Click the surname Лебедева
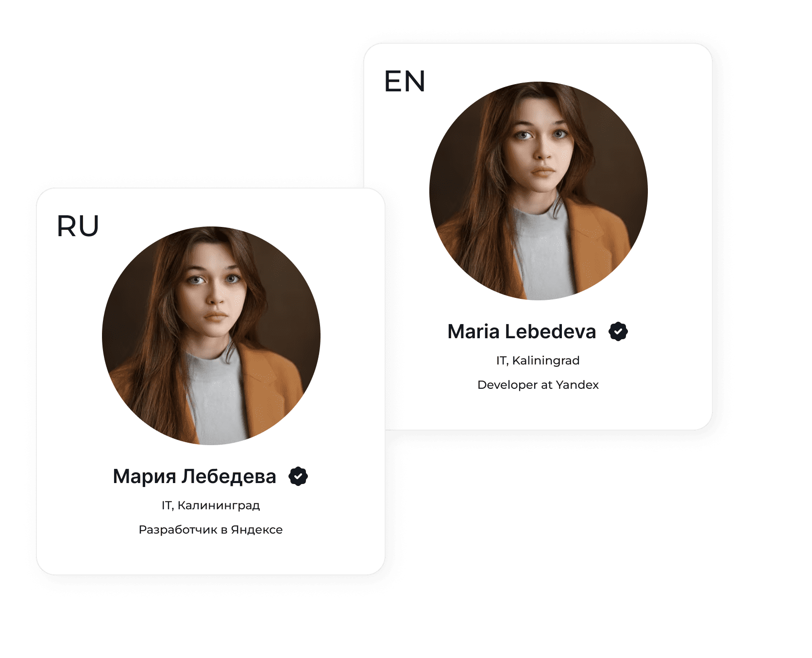Screen dimensions: 812x658 point(229,476)
